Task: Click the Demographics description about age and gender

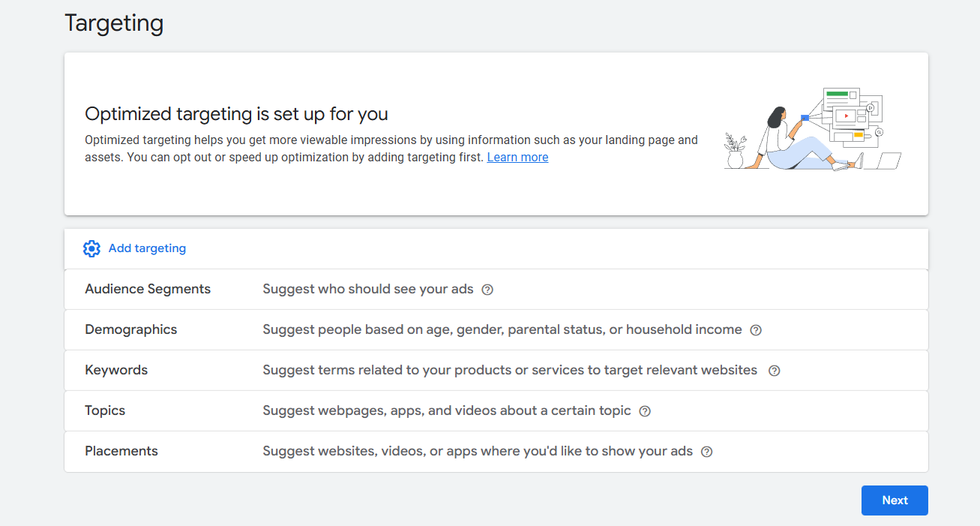Action: coord(502,329)
